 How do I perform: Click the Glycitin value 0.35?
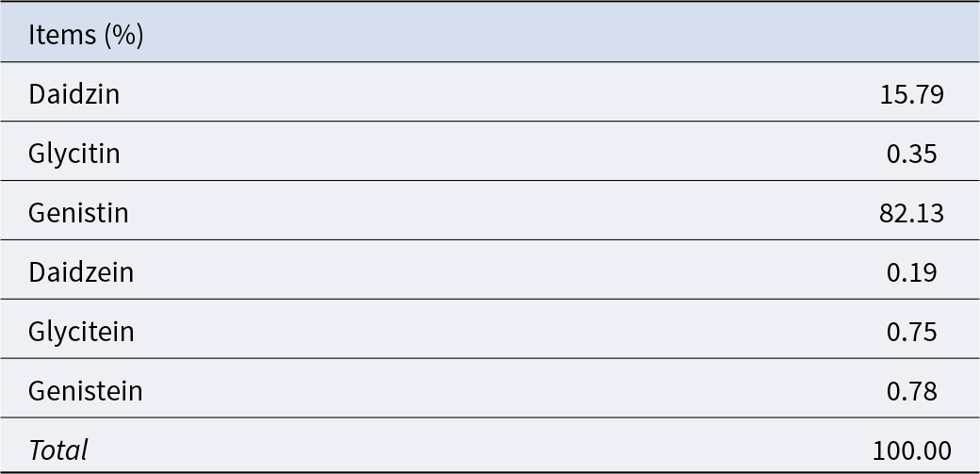tap(911, 154)
